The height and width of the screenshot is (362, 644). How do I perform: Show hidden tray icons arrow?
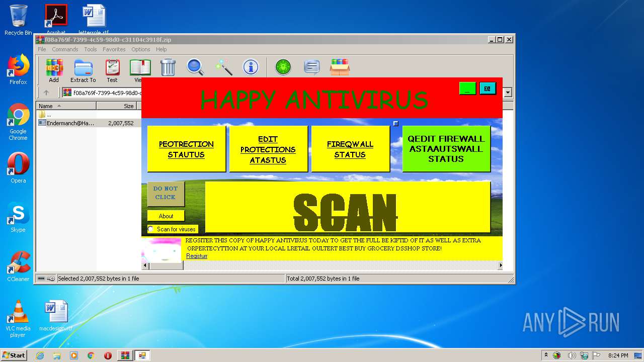coord(546,355)
